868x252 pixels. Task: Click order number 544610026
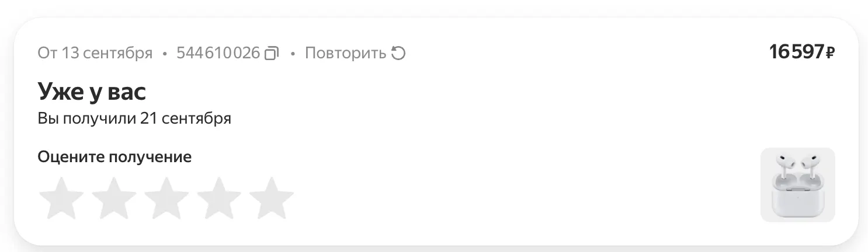tap(218, 54)
